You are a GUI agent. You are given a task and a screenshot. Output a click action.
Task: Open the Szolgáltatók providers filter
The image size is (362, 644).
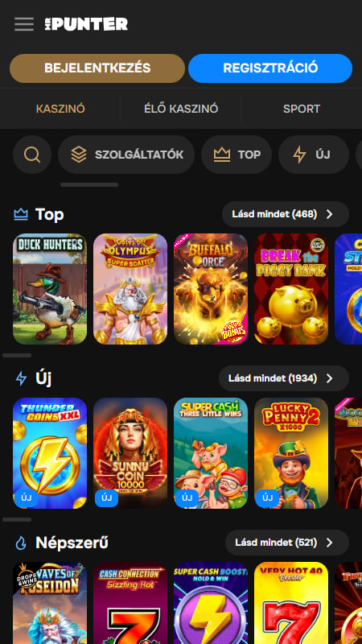pyautogui.click(x=126, y=155)
